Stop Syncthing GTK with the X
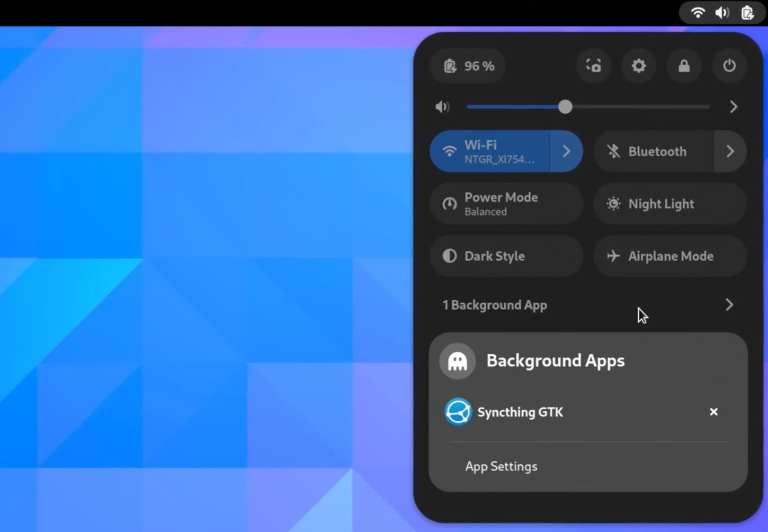The image size is (768, 532). pos(713,412)
